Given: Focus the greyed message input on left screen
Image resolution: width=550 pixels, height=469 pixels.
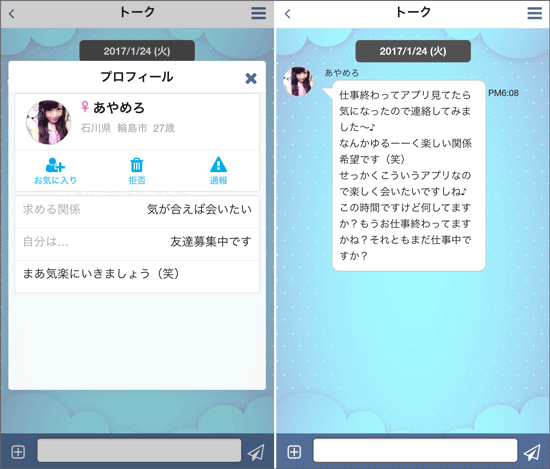Looking at the screenshot, I should pos(139,450).
